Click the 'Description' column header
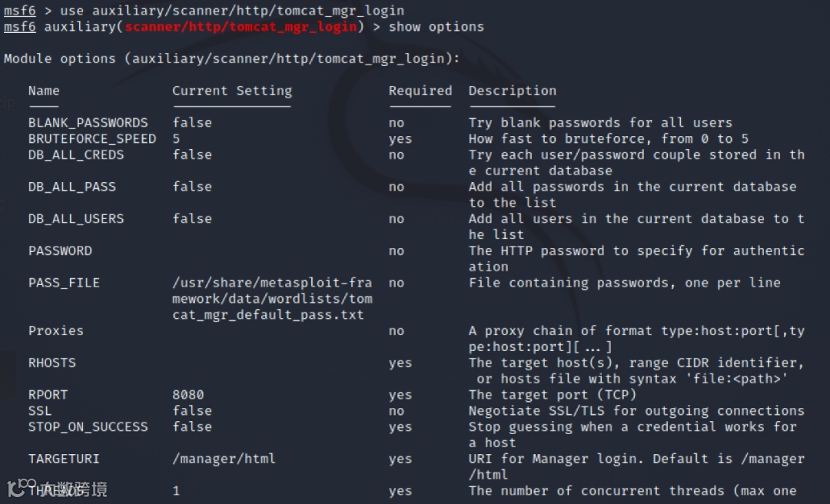 coord(512,91)
